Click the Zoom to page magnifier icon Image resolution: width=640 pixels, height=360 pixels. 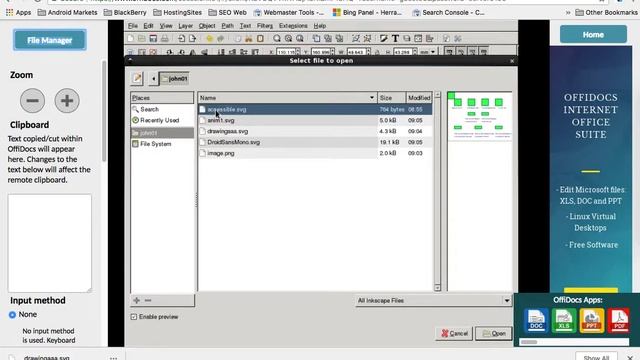(300, 38)
